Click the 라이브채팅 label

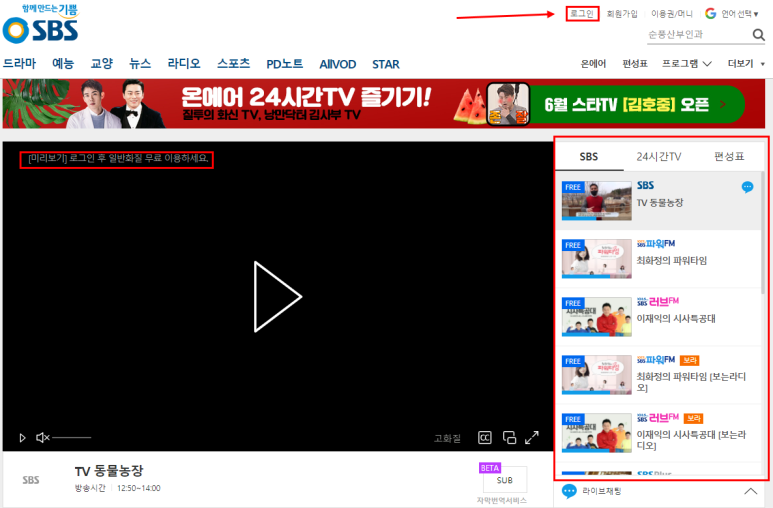(601, 491)
